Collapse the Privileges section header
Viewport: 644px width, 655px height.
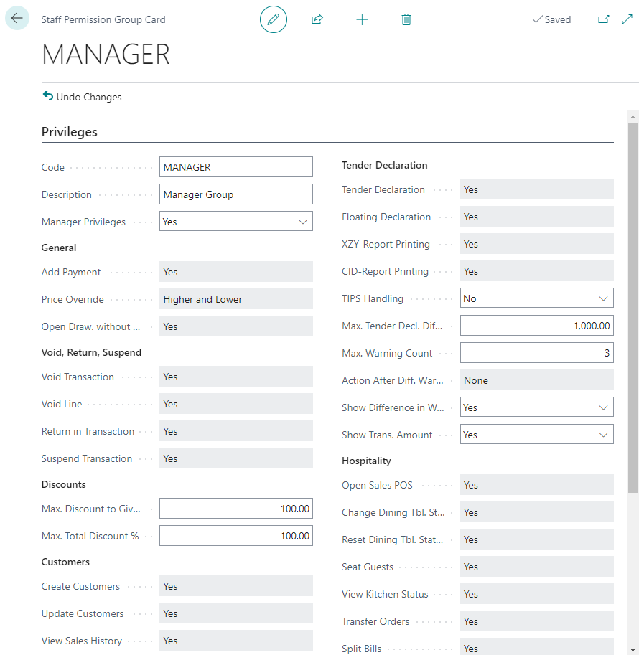tap(70, 132)
